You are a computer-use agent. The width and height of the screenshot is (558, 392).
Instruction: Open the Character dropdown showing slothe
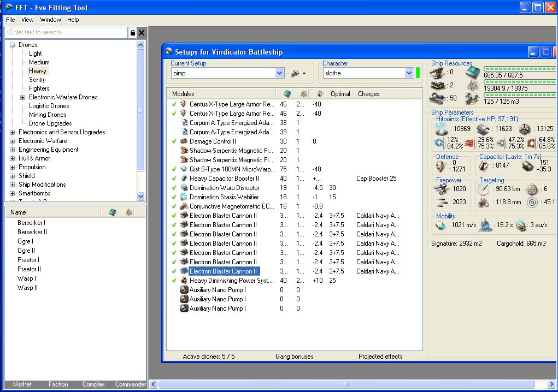click(x=409, y=73)
